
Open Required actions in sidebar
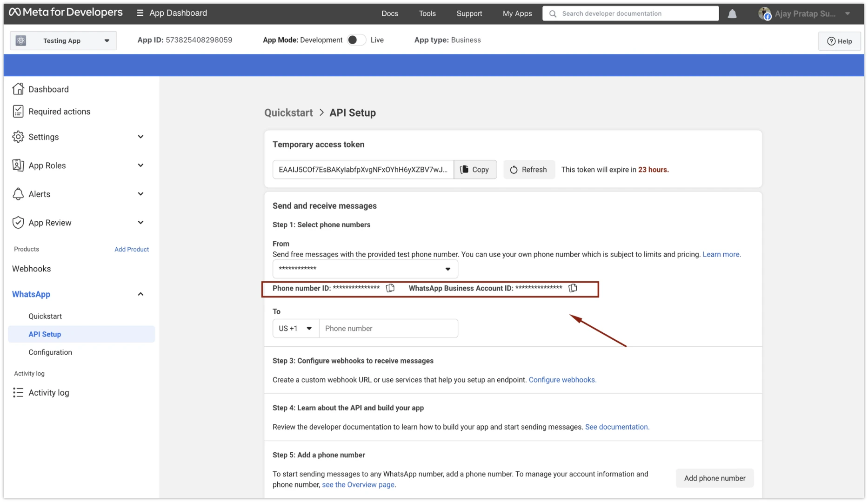tap(59, 112)
